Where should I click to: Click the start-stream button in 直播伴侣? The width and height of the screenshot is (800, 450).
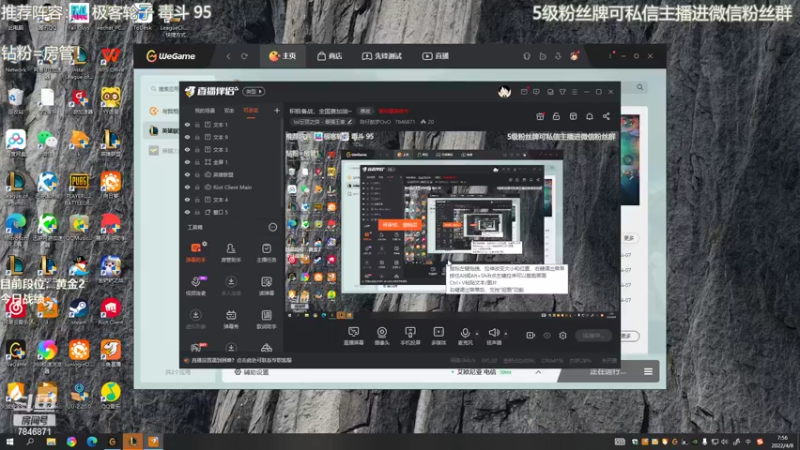(593, 335)
